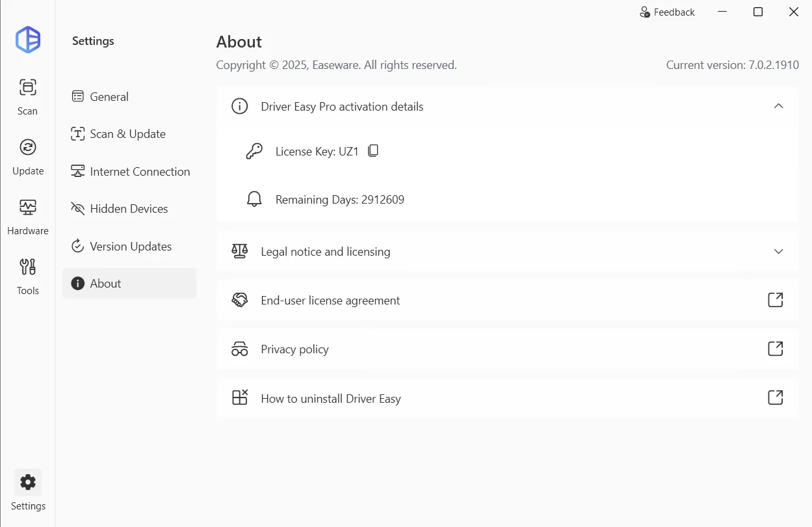Click the Driver Easy logo icon
This screenshot has height=527, width=812.
pos(28,40)
